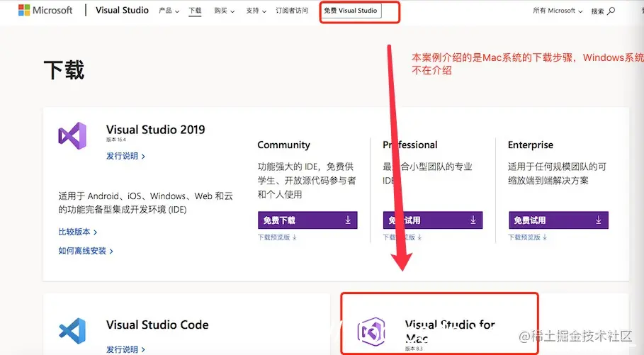Open 下载预览版 link under Enterprise
Image resolution: width=644 pixels, height=355 pixels.
527,237
